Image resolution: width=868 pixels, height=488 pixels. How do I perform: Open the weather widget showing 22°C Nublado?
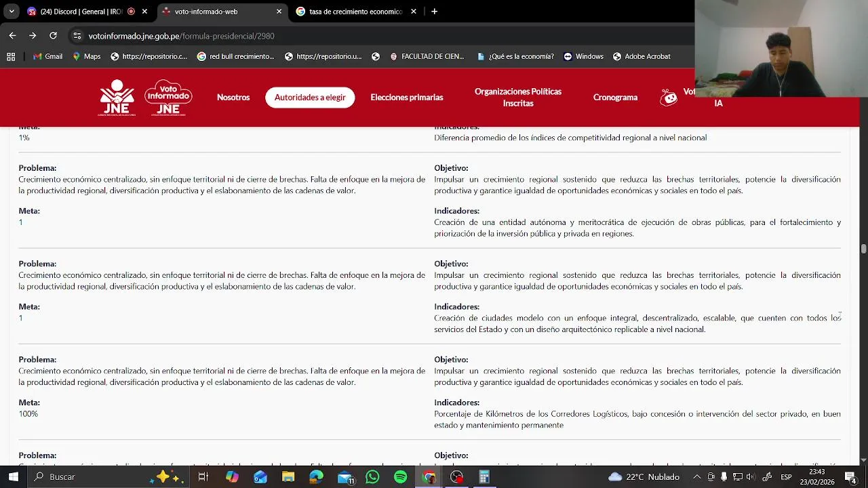(x=644, y=477)
